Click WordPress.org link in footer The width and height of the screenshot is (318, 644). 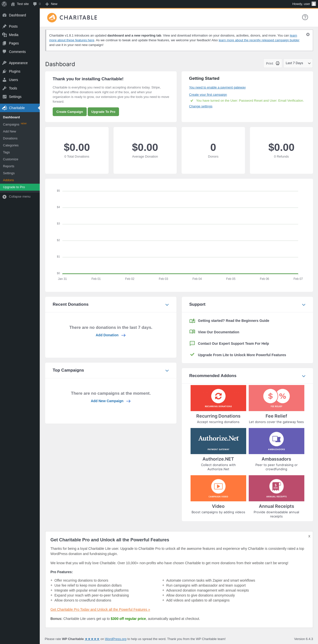pyautogui.click(x=116, y=639)
